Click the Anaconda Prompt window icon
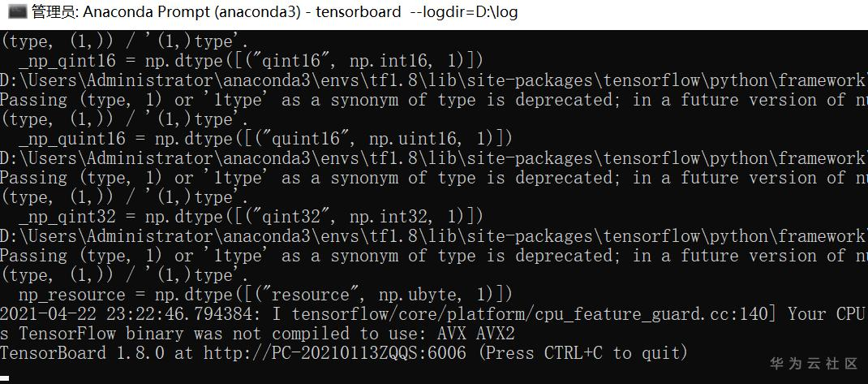The image size is (868, 384). coord(16,12)
